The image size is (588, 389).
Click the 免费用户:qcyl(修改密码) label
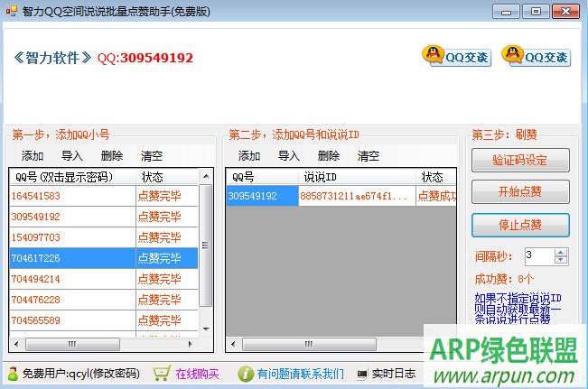coord(81,374)
